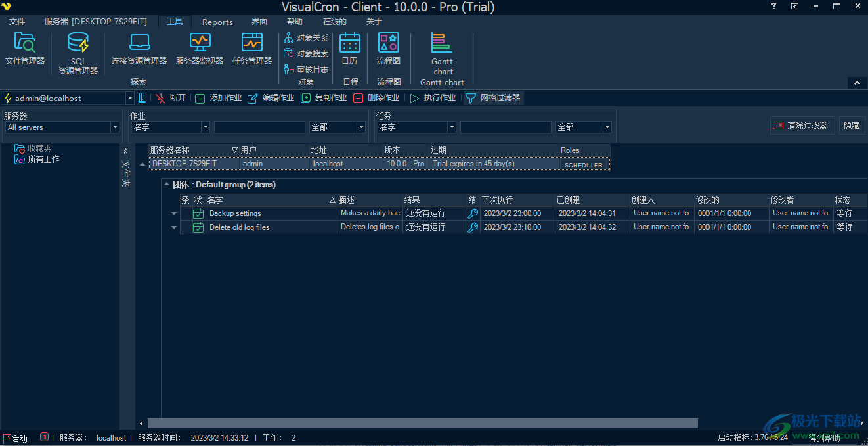Open the 帮助 tab
Image resolution: width=868 pixels, height=446 pixels.
pos(295,22)
